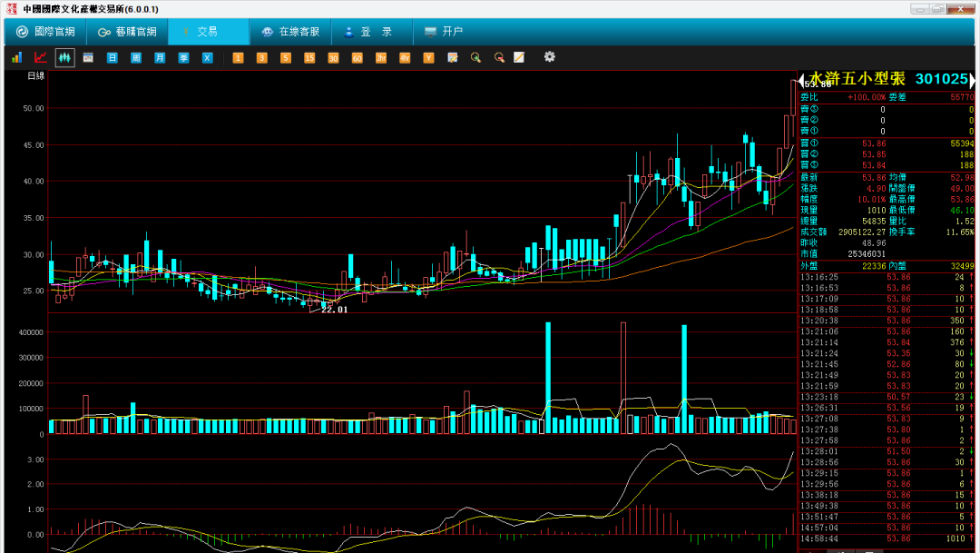Select the monthly (月) period button
The width and height of the screenshot is (980, 553).
(160, 57)
